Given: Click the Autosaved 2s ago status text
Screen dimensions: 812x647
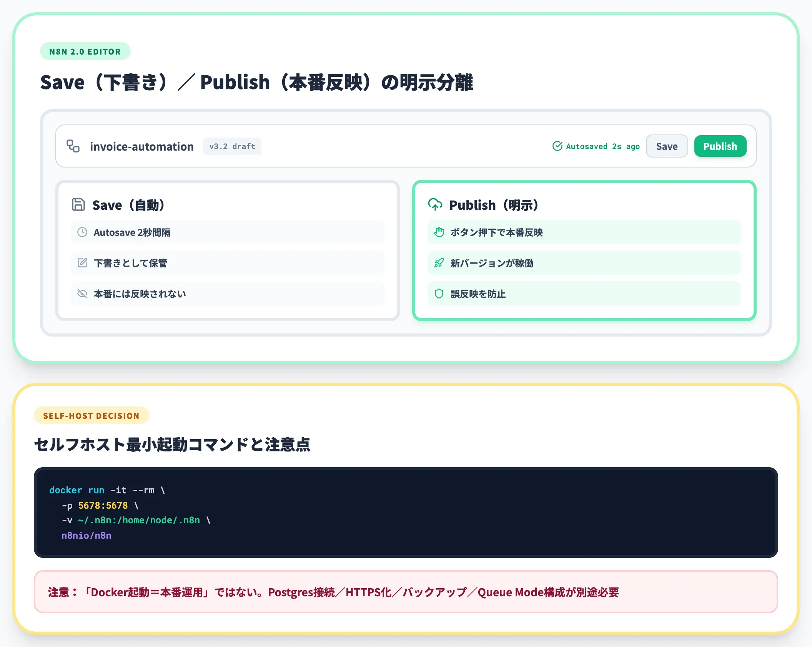Looking at the screenshot, I should click(x=603, y=146).
